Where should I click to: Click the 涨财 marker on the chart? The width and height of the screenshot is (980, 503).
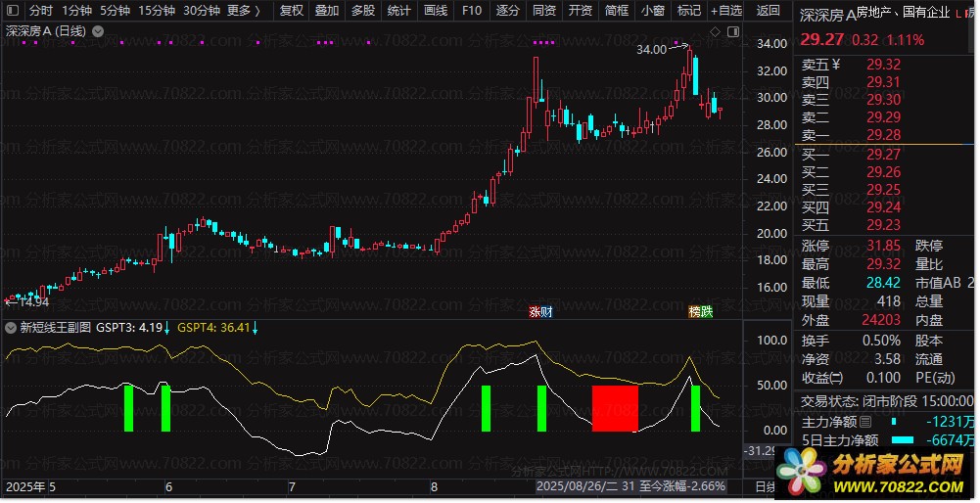coord(540,311)
